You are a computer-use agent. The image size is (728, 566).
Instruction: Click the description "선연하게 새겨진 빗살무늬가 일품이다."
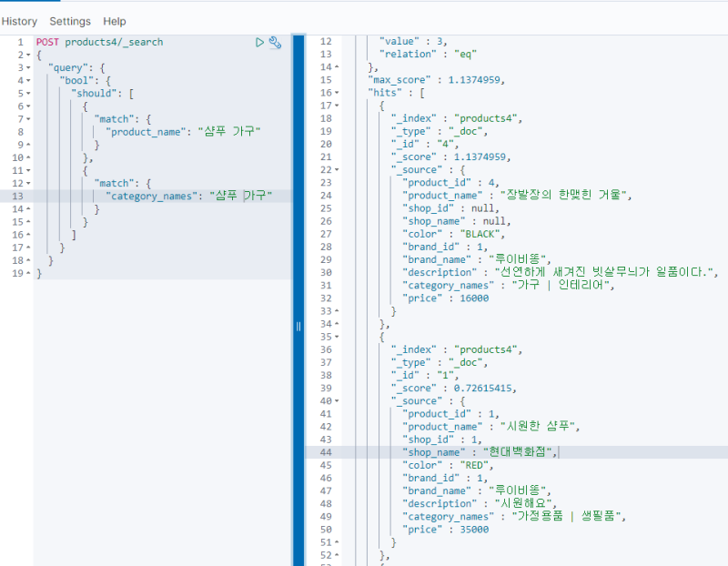tap(604, 272)
